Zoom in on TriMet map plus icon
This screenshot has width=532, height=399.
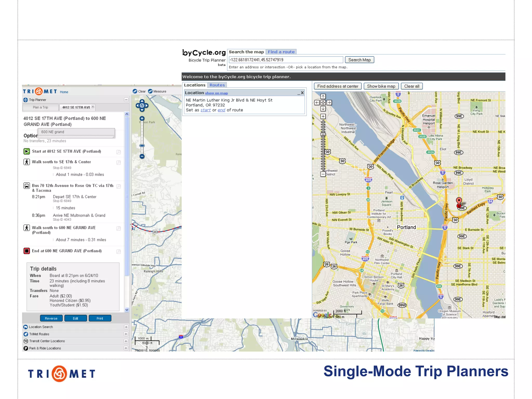tap(142, 118)
